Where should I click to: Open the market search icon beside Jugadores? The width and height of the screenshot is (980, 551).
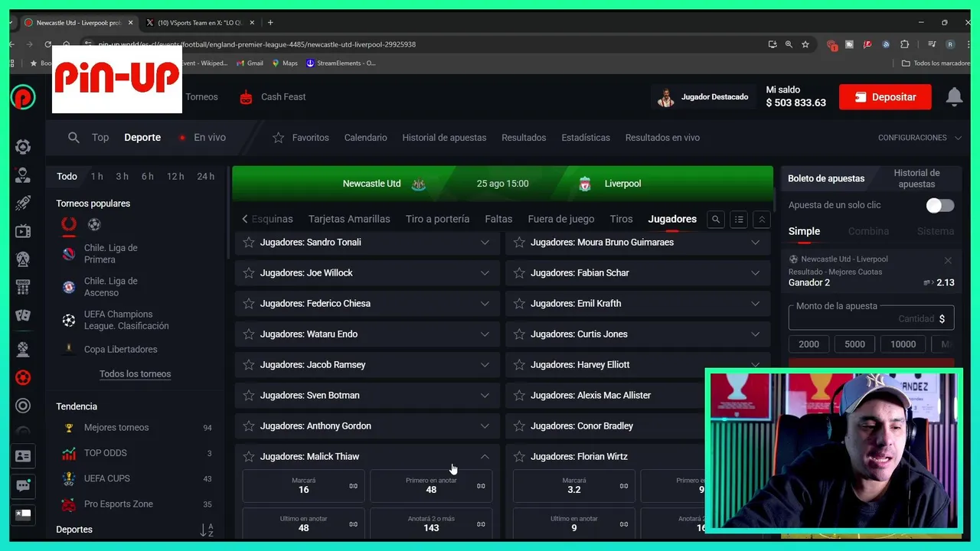click(716, 220)
